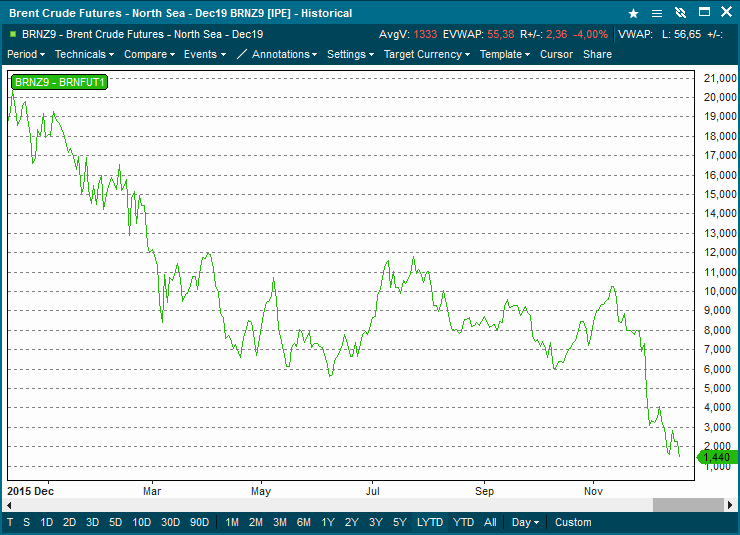The height and width of the screenshot is (535, 740).
Task: Open the Events dropdown
Action: pyautogui.click(x=205, y=54)
